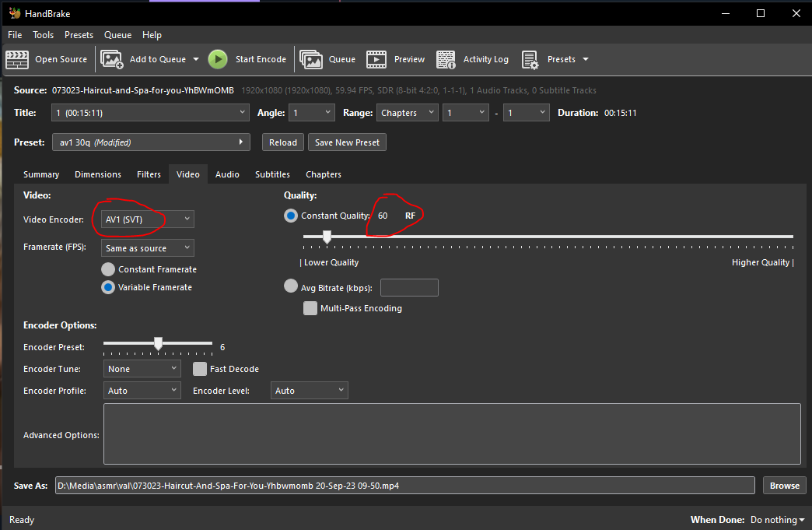The height and width of the screenshot is (530, 812).
Task: Click the Duration value 00:15:11
Action: click(621, 113)
